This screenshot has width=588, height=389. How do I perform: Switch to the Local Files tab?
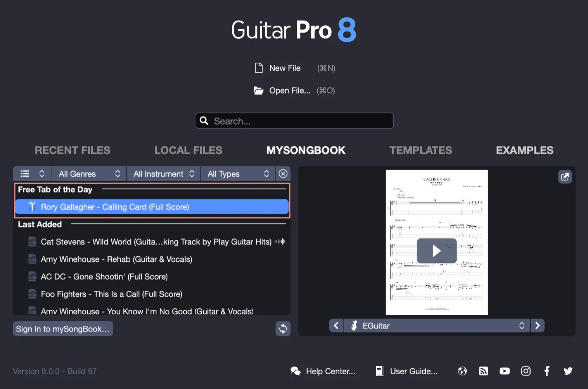coord(189,150)
